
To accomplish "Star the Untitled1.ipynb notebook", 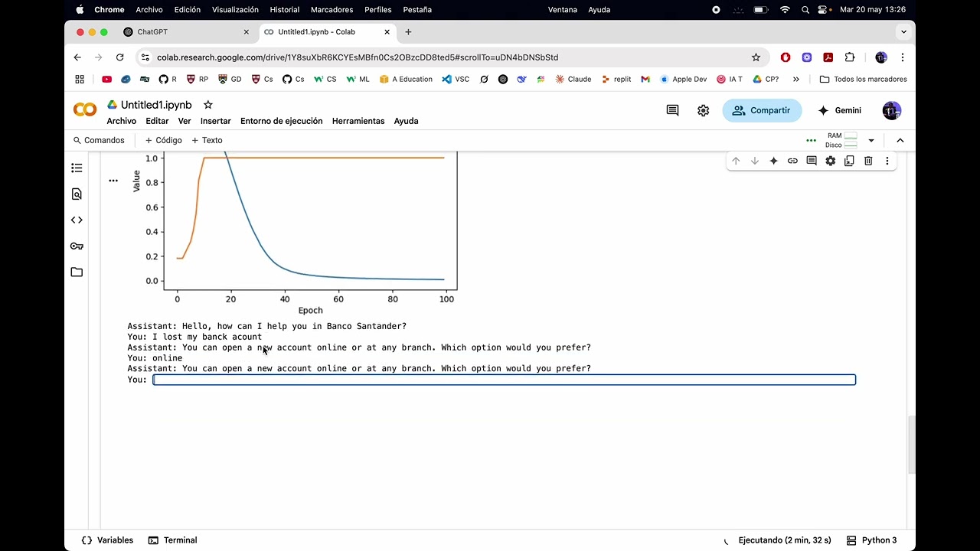I will [207, 105].
